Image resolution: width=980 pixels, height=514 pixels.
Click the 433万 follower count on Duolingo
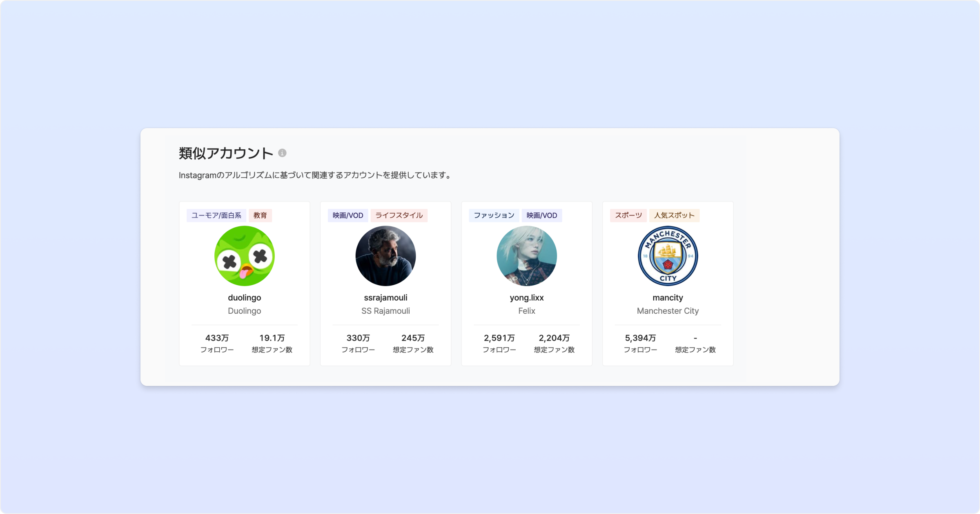217,338
